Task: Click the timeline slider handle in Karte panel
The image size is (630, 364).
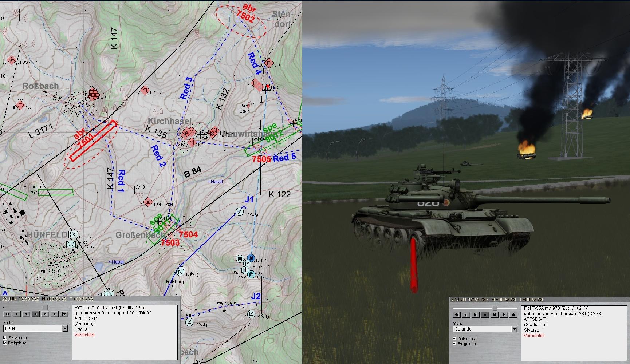Action: coord(45,308)
